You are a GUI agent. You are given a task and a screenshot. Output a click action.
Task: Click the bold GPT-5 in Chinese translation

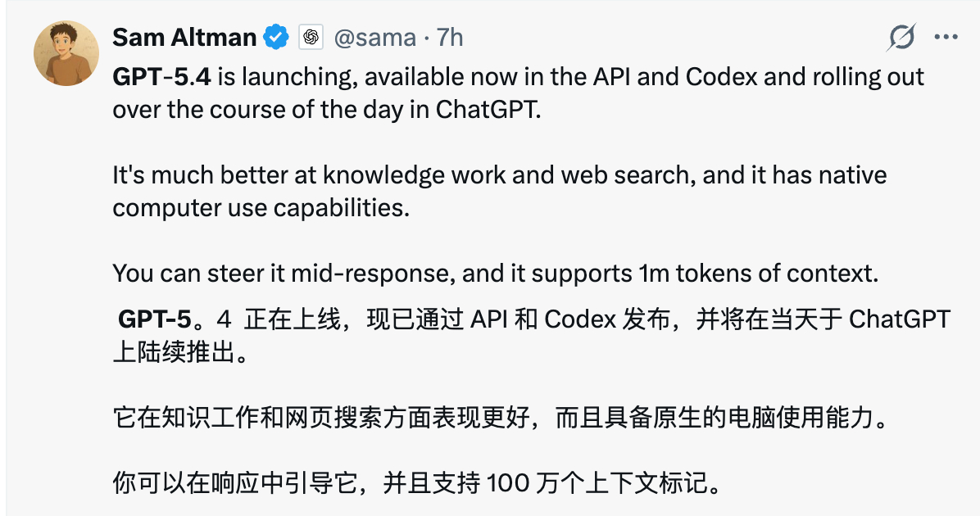(x=155, y=318)
